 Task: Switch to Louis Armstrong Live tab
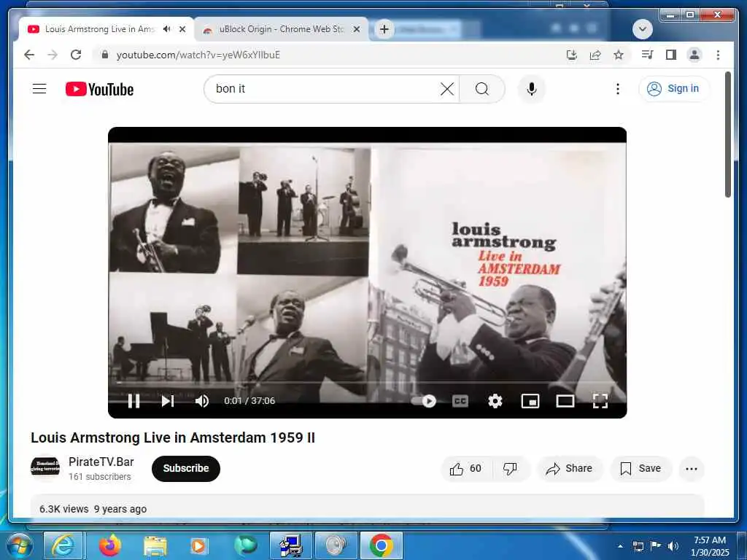tap(100, 29)
